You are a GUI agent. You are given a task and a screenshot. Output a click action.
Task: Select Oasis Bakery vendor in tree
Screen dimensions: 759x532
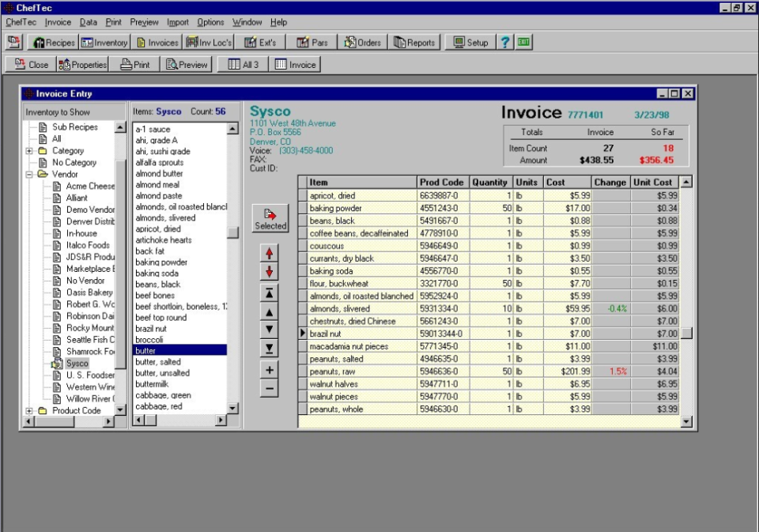tap(89, 292)
